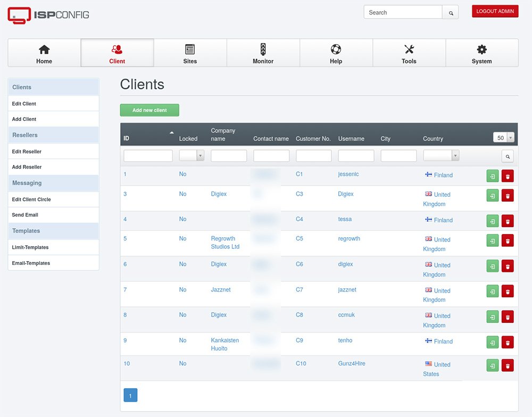Log in as client tenho
The image size is (532, 417).
click(492, 343)
